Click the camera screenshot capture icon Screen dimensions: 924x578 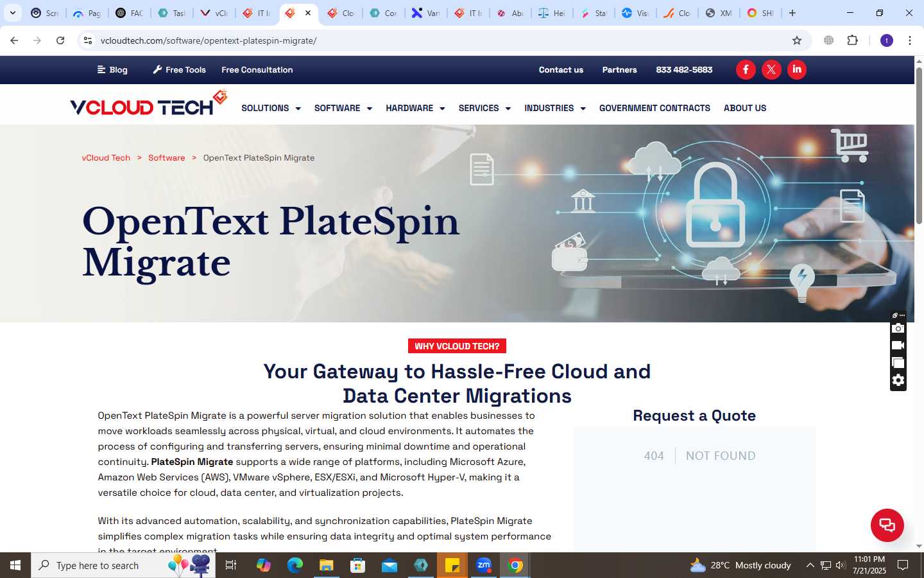click(898, 329)
